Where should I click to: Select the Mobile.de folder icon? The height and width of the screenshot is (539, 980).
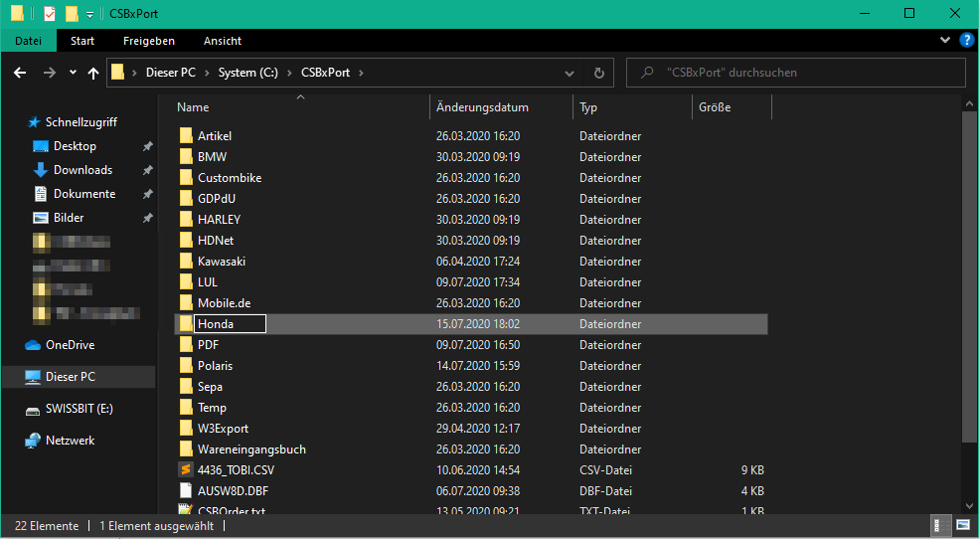point(186,303)
